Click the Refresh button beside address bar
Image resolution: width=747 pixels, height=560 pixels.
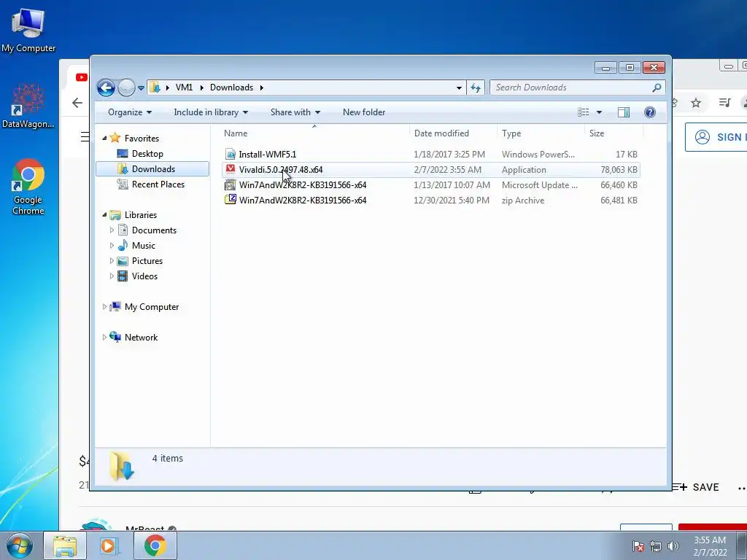click(476, 87)
